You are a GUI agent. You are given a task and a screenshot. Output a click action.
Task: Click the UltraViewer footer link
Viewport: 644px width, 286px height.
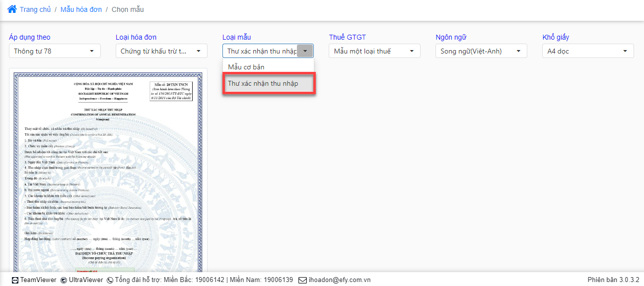86,280
